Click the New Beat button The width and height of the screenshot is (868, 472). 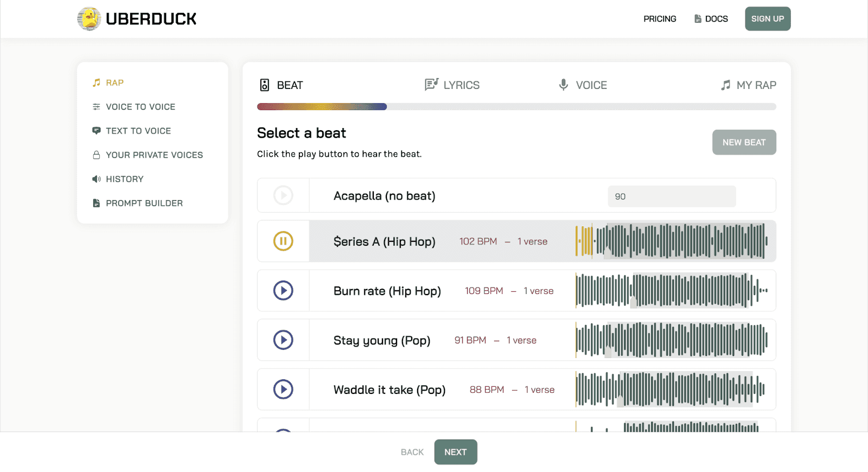coord(744,142)
